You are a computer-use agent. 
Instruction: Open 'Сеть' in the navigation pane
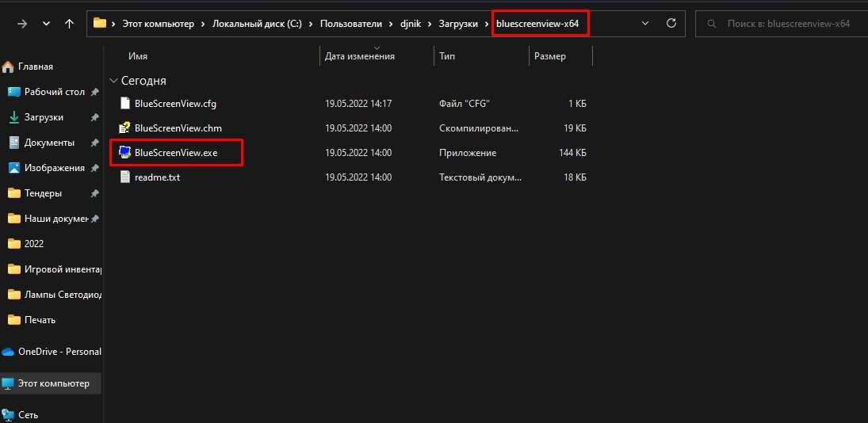(29, 415)
